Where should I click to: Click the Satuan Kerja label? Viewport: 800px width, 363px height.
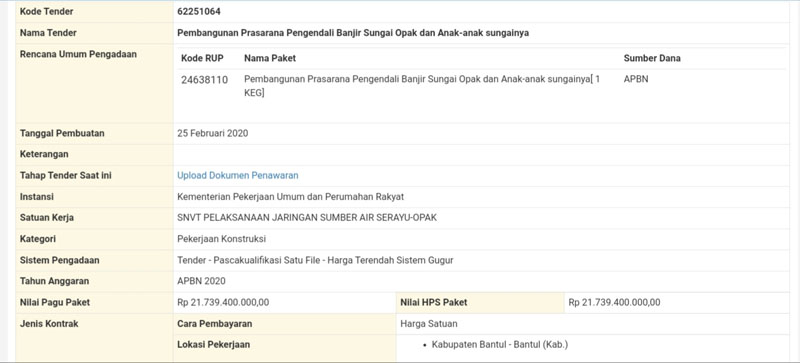(46, 218)
